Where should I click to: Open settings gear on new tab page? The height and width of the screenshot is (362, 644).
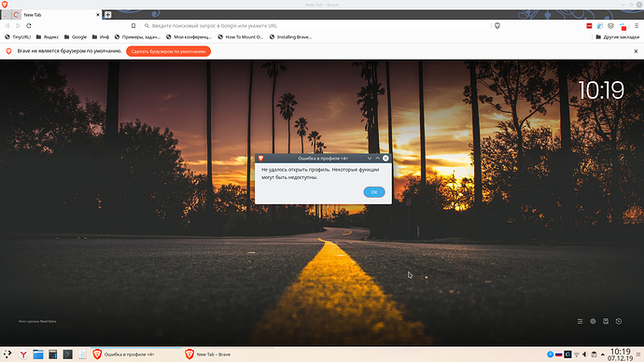pyautogui.click(x=593, y=321)
